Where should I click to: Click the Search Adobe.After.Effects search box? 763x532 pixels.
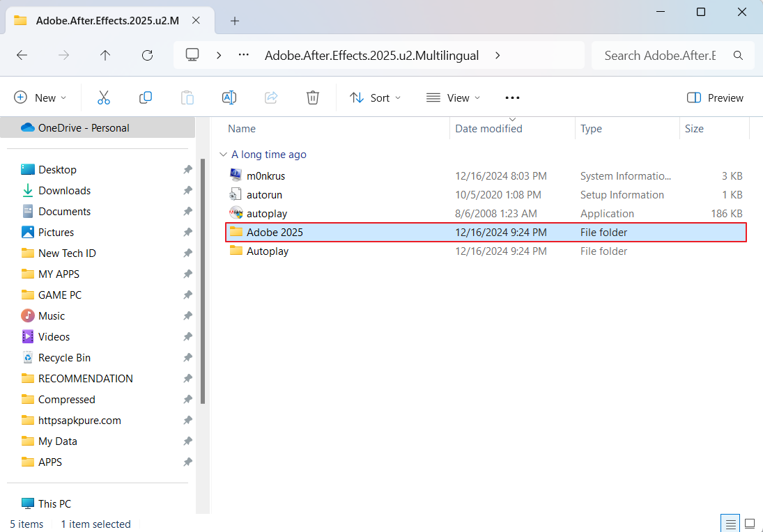[660, 56]
